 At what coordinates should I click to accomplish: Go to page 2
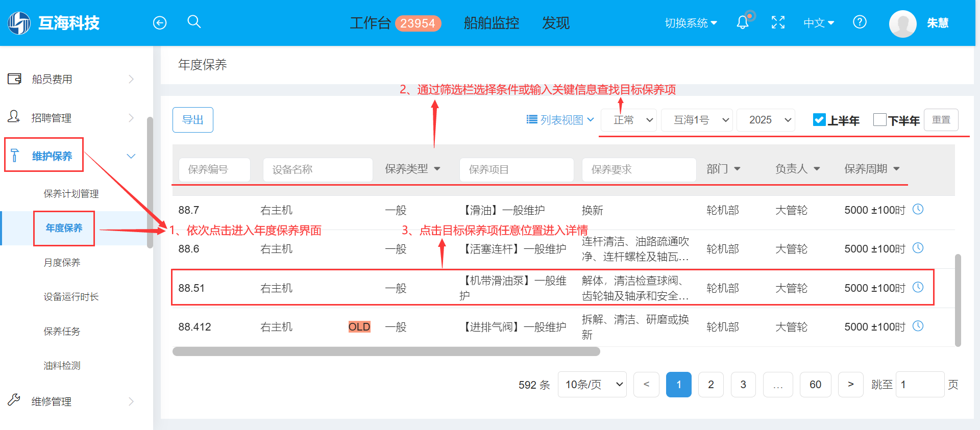coord(711,385)
